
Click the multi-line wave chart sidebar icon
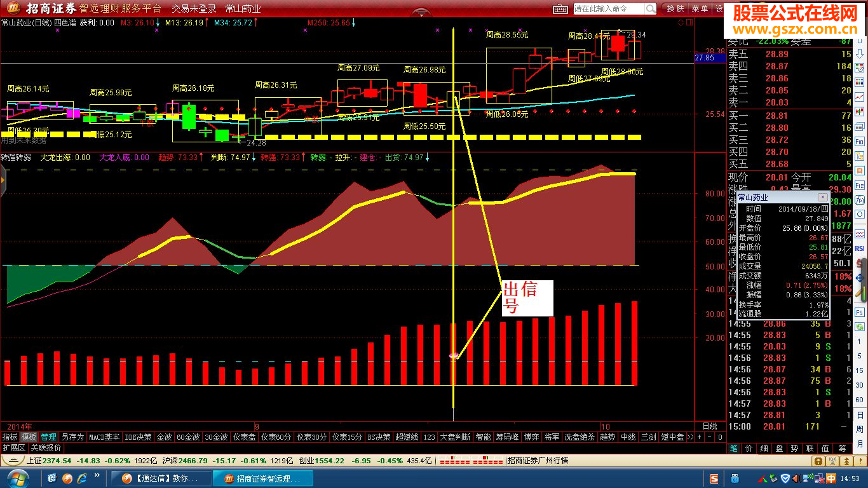[x=860, y=233]
